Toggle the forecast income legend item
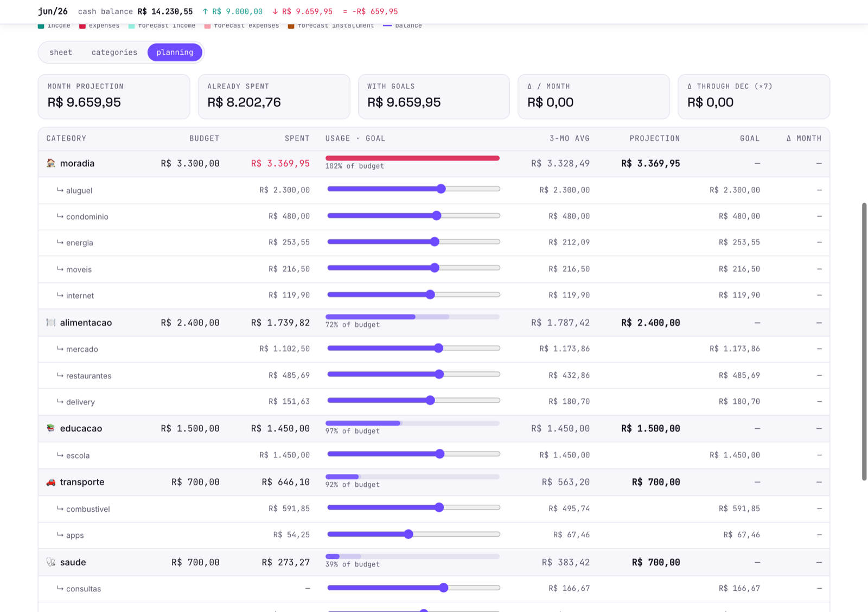 pyautogui.click(x=162, y=25)
